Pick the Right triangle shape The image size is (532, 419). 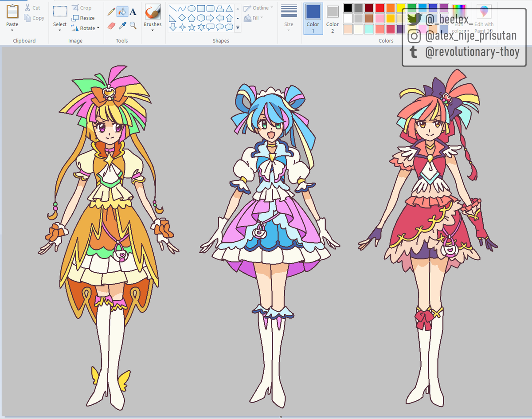(173, 18)
